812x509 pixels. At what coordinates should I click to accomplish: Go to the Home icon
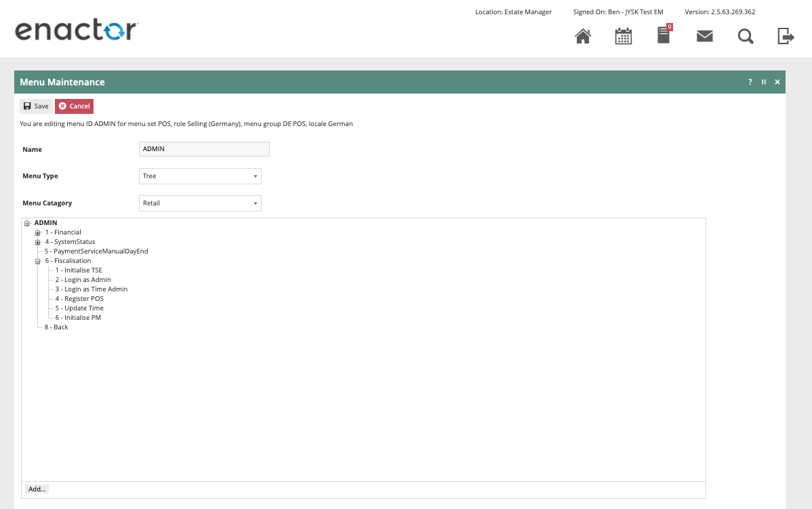coord(582,36)
